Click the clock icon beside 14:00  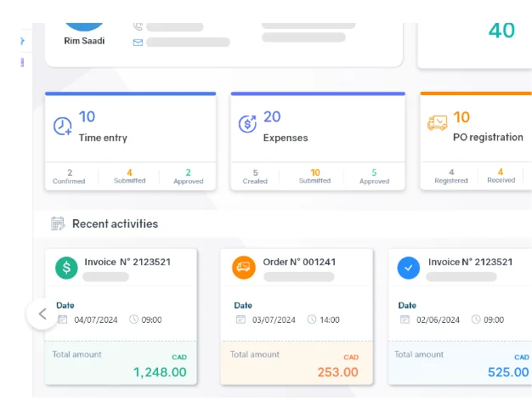[312, 319]
